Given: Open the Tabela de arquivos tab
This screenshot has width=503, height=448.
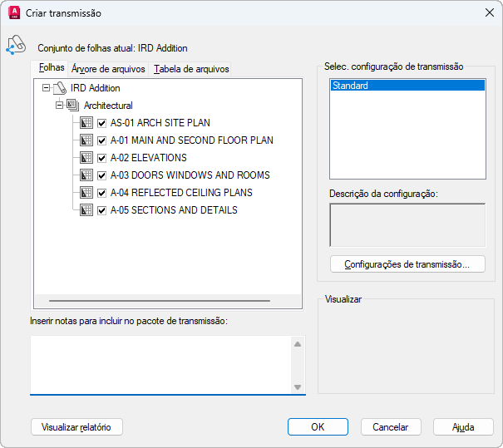Looking at the screenshot, I should (x=191, y=69).
